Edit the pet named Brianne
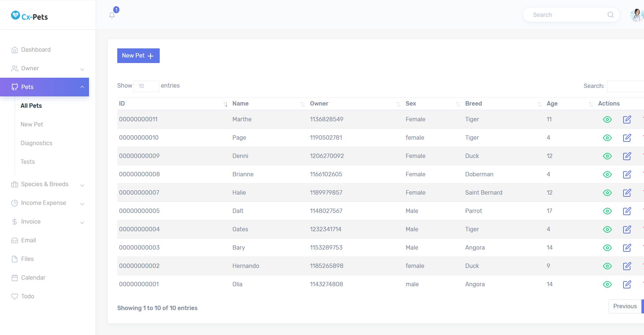Viewport: 644px width, 335px height. point(627,174)
